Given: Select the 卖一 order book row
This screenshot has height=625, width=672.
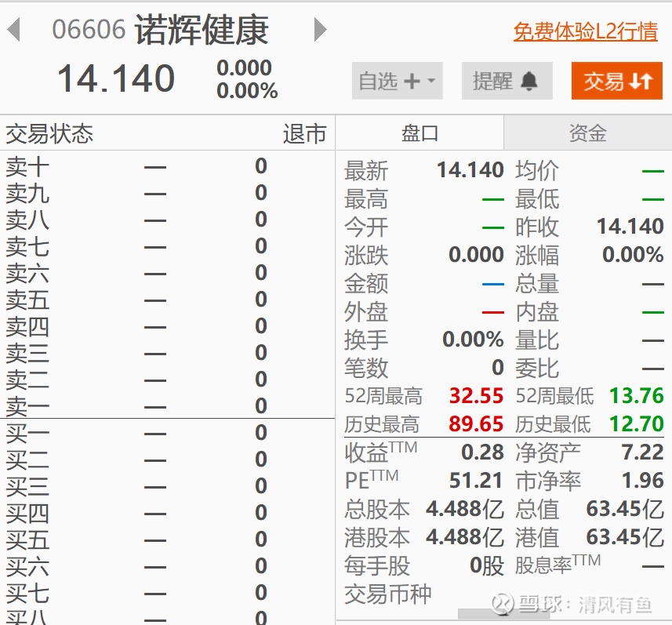Looking at the screenshot, I should (x=167, y=406).
